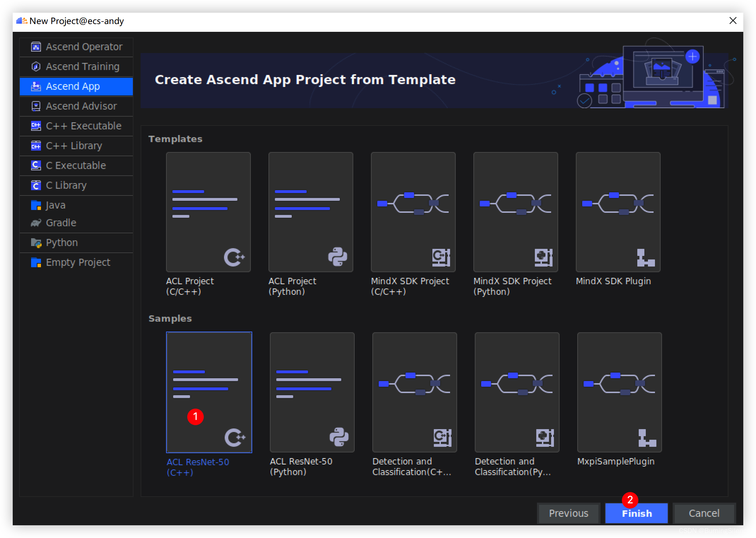Click the Ascend Training sidebar icon
Image resolution: width=756 pixels, height=538 pixels.
[x=36, y=66]
